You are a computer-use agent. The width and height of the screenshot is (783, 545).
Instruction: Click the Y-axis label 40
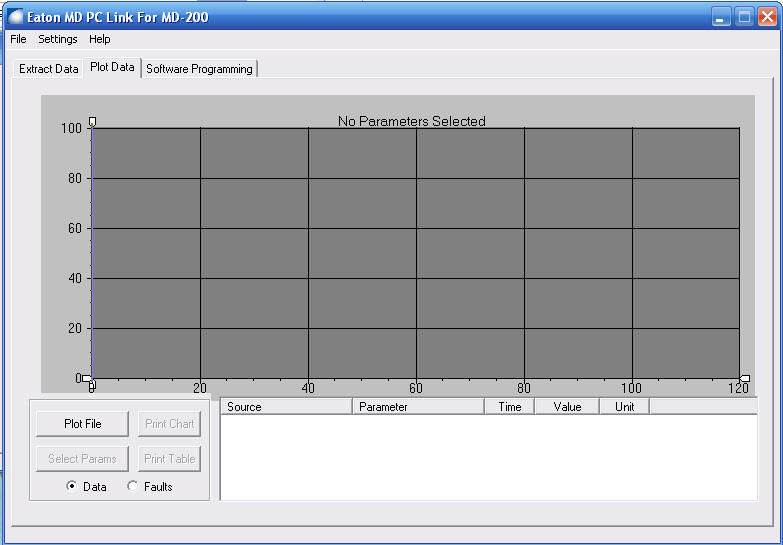pos(74,278)
